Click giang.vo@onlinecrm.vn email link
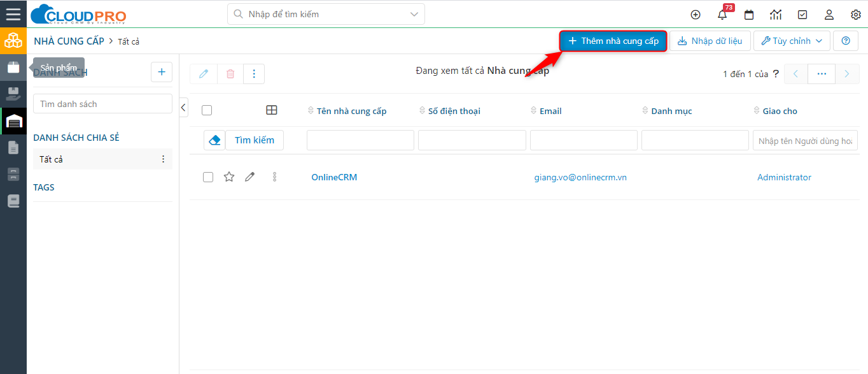The image size is (868, 374). [x=580, y=177]
